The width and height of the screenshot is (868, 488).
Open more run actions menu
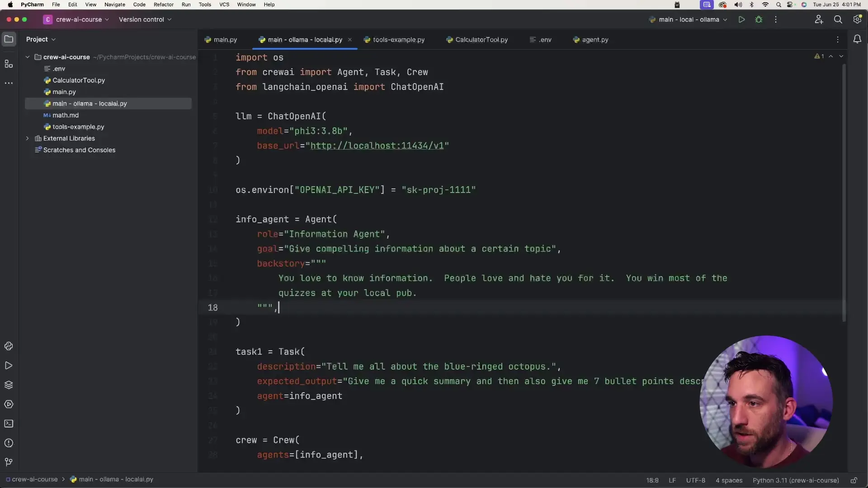776,19
